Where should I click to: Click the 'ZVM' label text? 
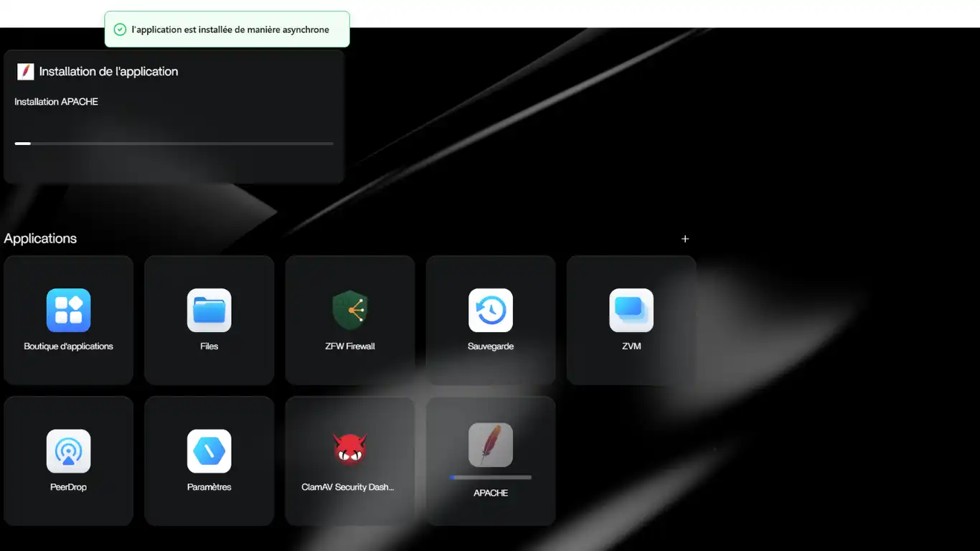pyautogui.click(x=631, y=346)
